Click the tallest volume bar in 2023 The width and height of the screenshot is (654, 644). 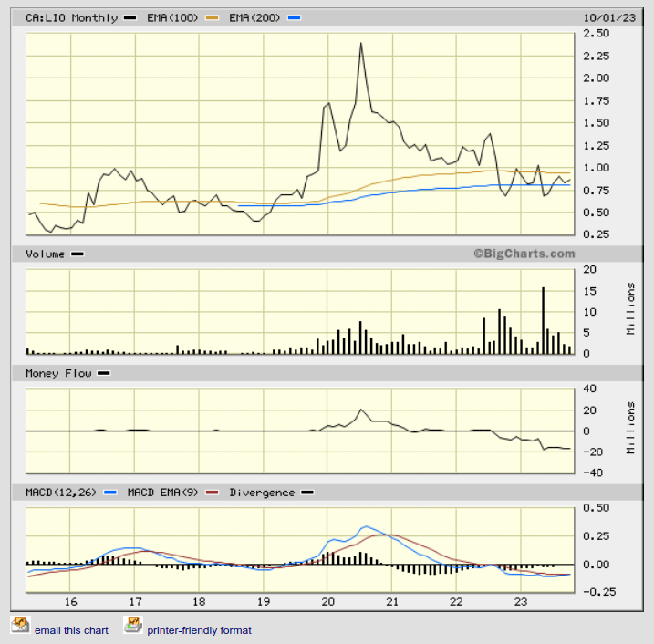coord(543,321)
